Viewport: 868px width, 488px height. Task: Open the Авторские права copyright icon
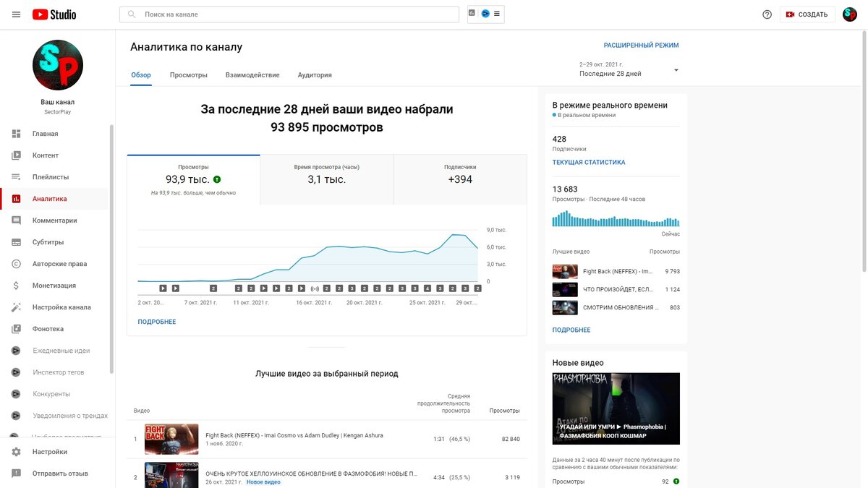pyautogui.click(x=14, y=263)
